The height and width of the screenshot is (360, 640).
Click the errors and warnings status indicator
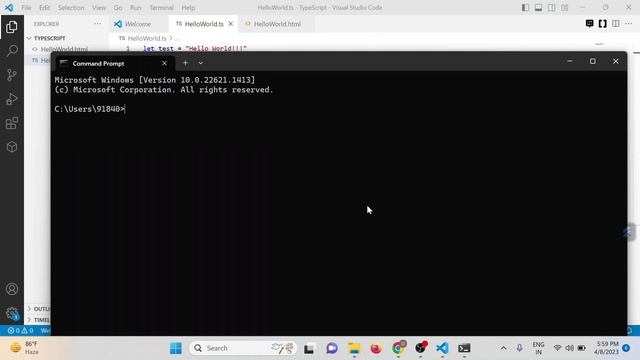pos(20,330)
